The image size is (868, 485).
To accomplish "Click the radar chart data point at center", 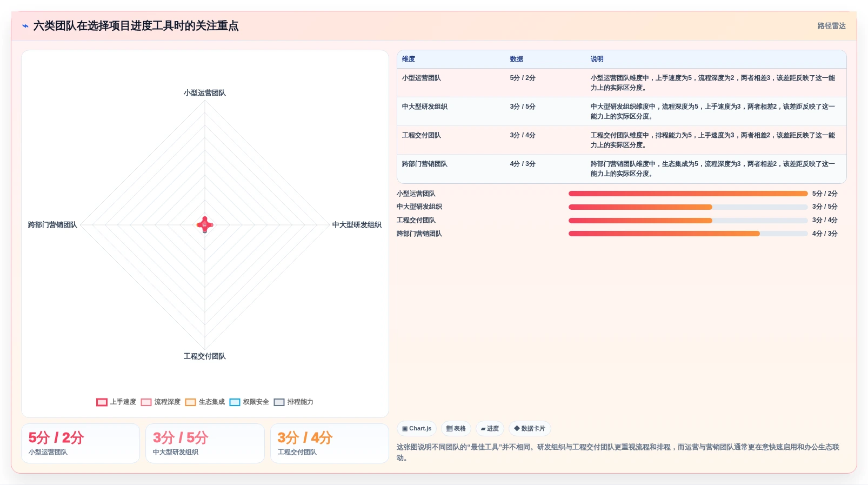I will click(205, 225).
